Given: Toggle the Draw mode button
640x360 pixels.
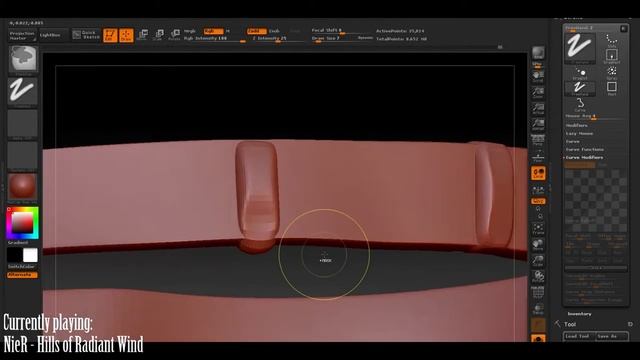Looking at the screenshot, I should point(126,36).
